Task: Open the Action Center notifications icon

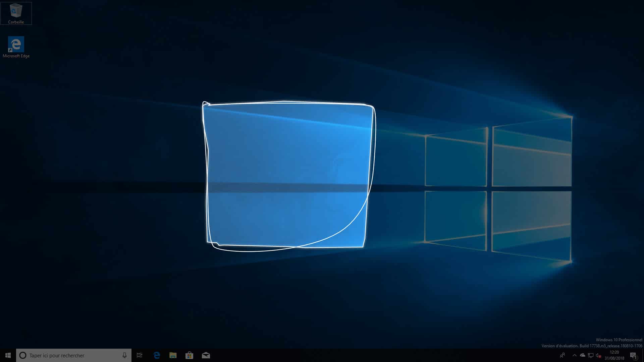Action: click(633, 355)
